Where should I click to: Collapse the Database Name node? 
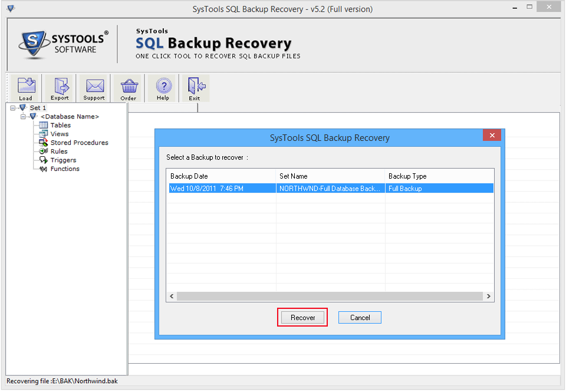(x=24, y=117)
